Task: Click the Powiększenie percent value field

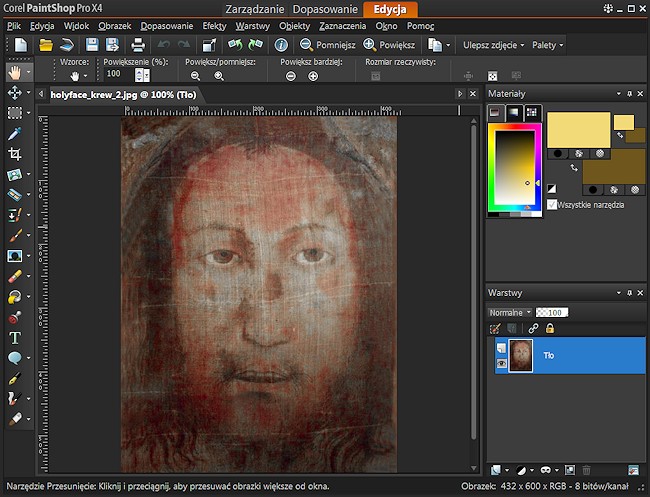Action: [119, 74]
